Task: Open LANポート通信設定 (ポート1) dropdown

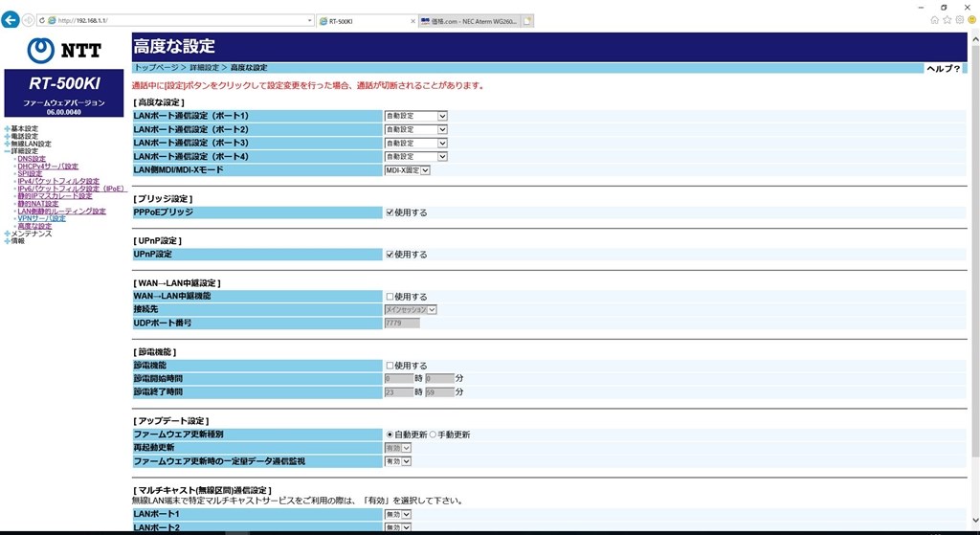Action: (415, 116)
